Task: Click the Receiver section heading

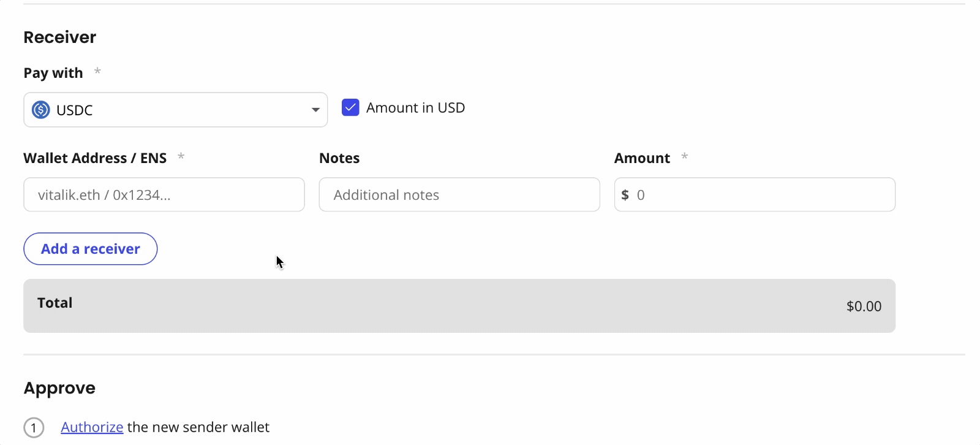Action: (60, 37)
